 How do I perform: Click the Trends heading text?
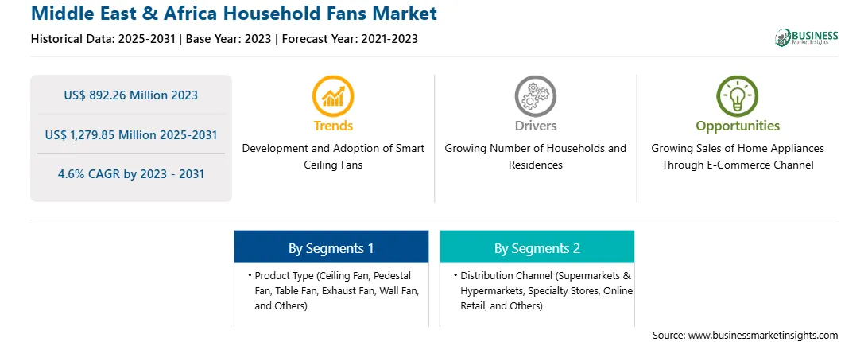click(333, 126)
